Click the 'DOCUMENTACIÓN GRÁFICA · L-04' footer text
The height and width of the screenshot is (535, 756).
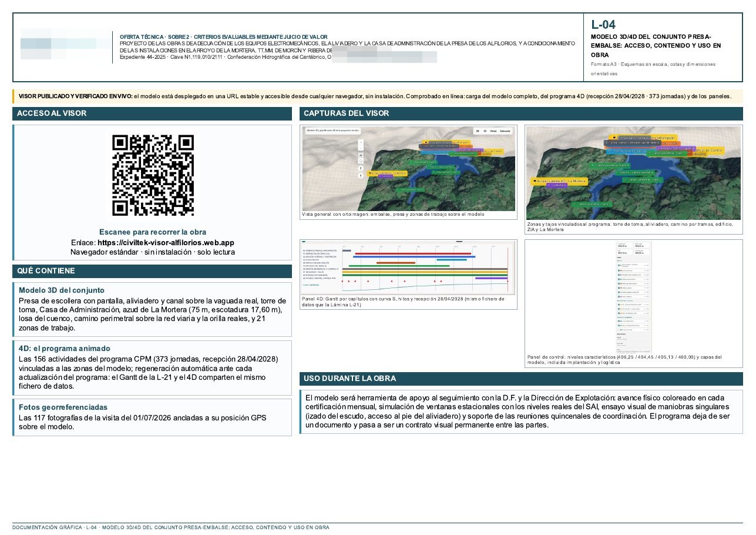pyautogui.click(x=171, y=527)
